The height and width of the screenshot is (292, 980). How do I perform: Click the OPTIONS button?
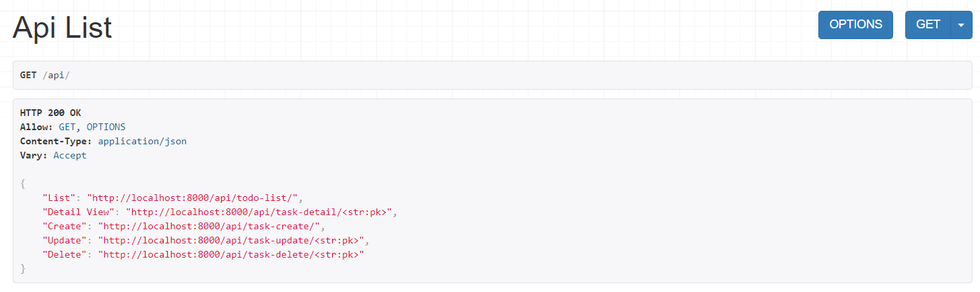(855, 25)
